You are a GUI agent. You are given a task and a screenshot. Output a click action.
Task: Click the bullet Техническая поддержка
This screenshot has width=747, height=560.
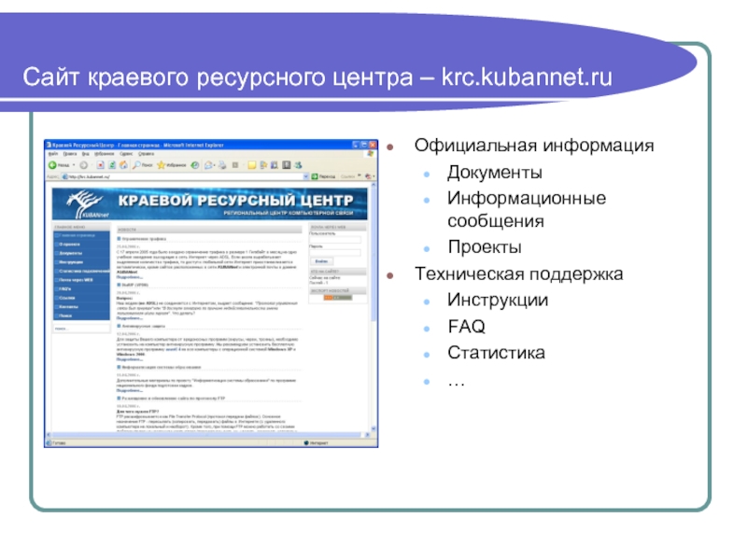519,273
